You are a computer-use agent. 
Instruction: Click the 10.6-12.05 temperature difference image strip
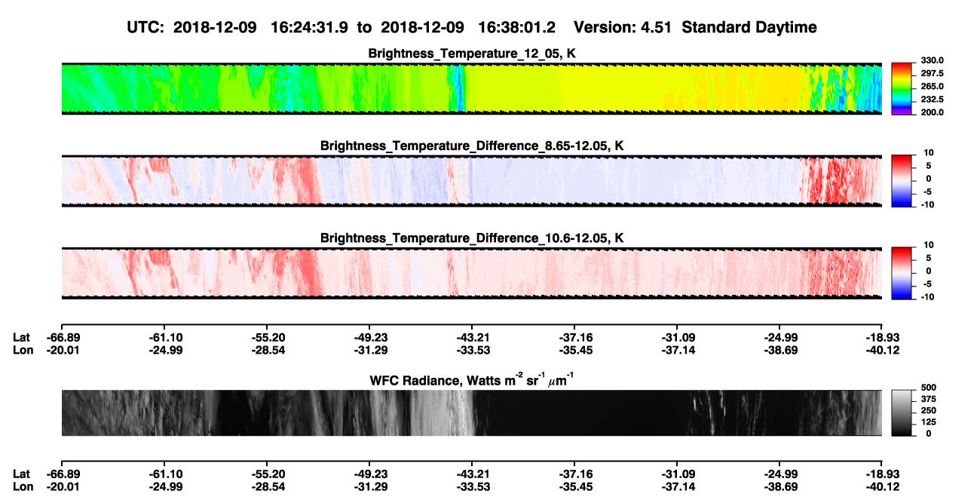point(471,274)
